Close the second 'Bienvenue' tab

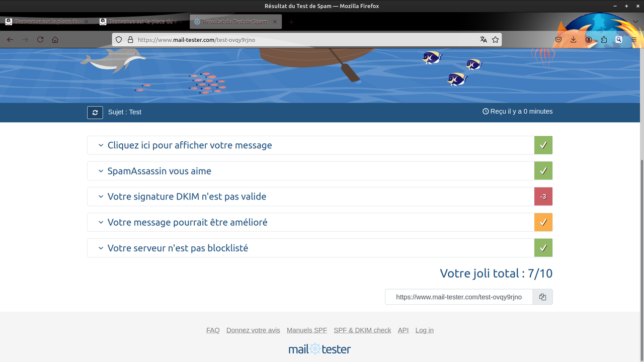click(180, 22)
